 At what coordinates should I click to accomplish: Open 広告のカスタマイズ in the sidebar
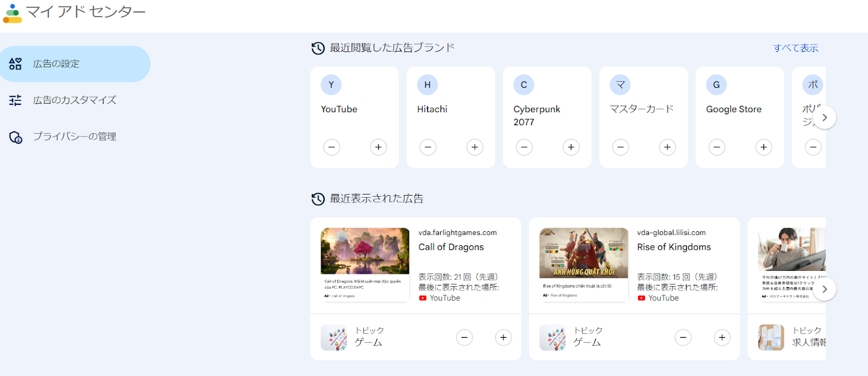75,100
